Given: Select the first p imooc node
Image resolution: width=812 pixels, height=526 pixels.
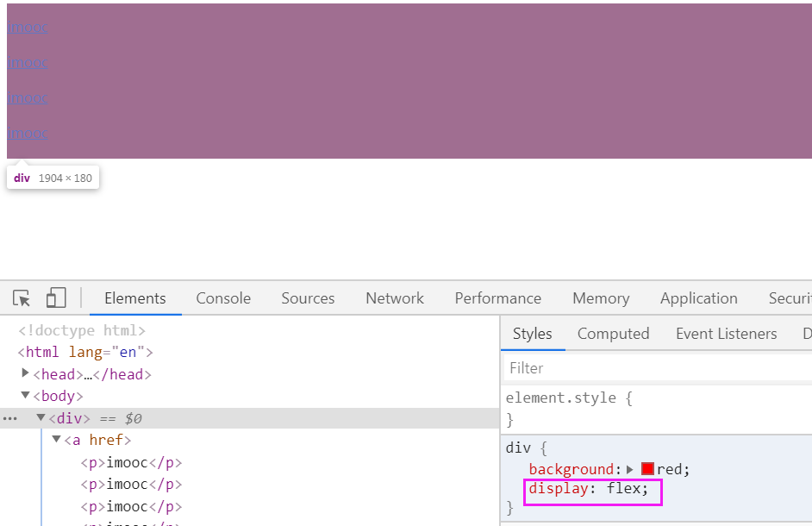Looking at the screenshot, I should click(131, 462).
